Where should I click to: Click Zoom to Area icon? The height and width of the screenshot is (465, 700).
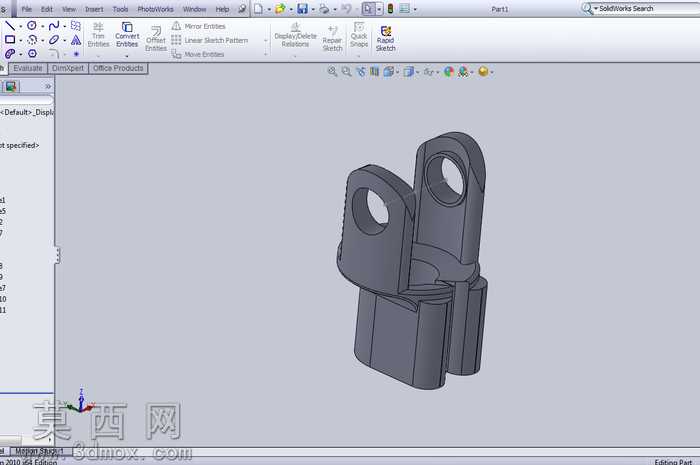[346, 71]
